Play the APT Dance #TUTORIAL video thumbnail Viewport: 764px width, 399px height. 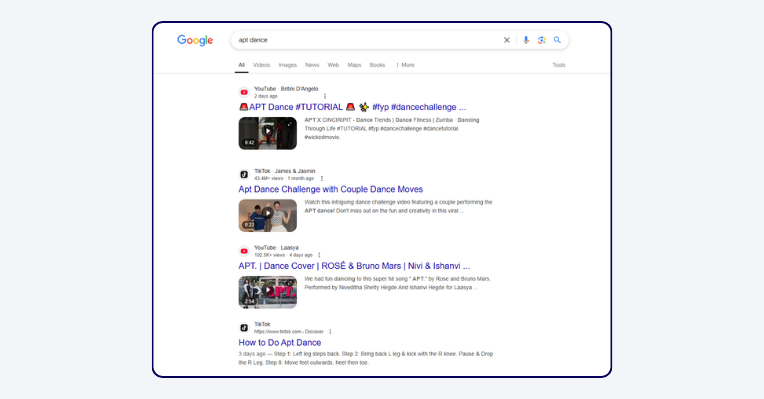click(x=267, y=133)
